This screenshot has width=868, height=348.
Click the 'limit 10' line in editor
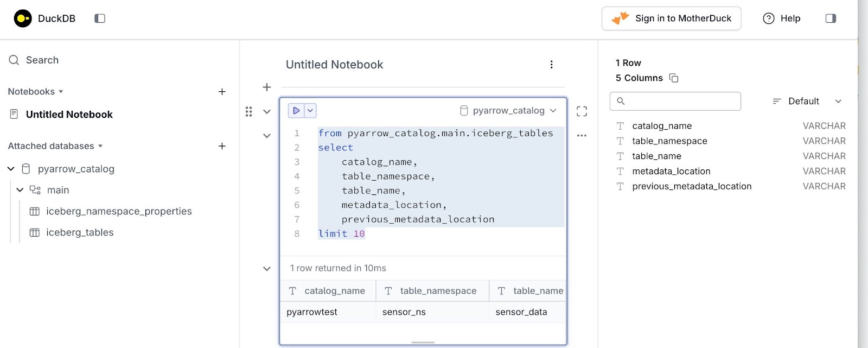341,234
